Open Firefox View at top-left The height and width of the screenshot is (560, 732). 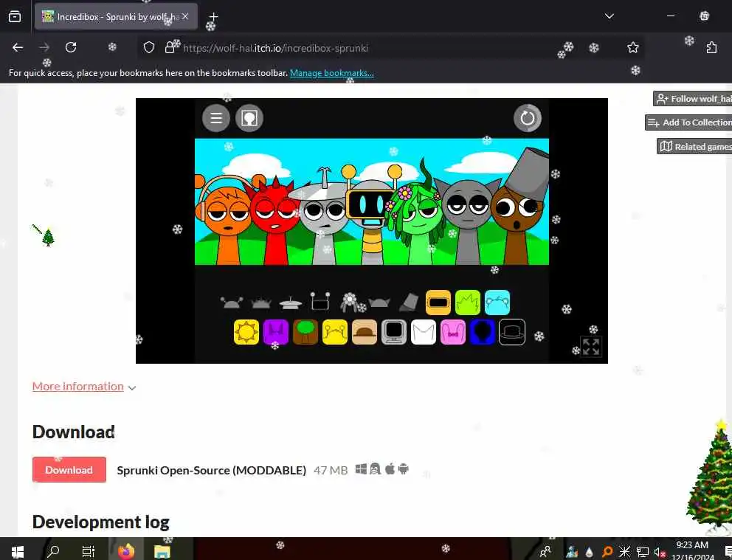click(15, 16)
